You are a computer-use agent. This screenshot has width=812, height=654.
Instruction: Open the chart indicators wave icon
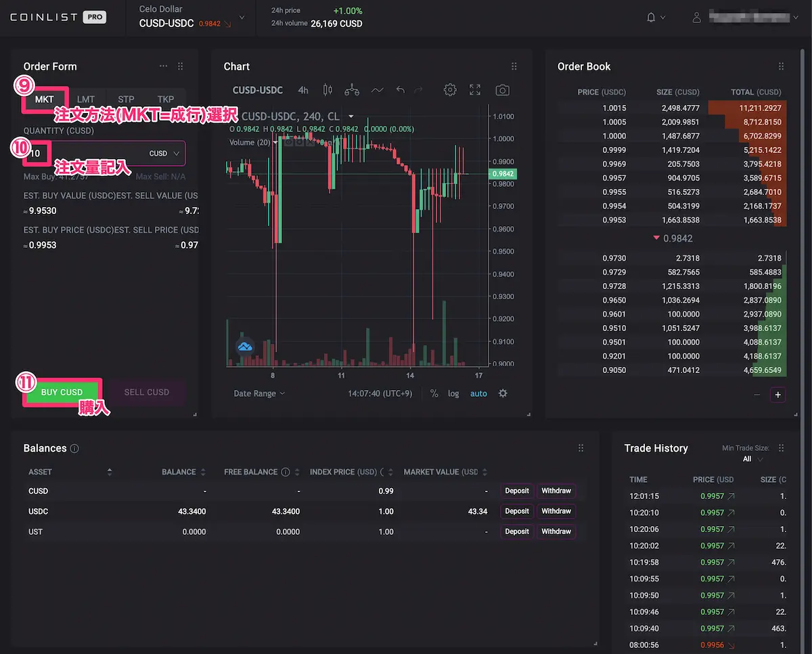[378, 90]
